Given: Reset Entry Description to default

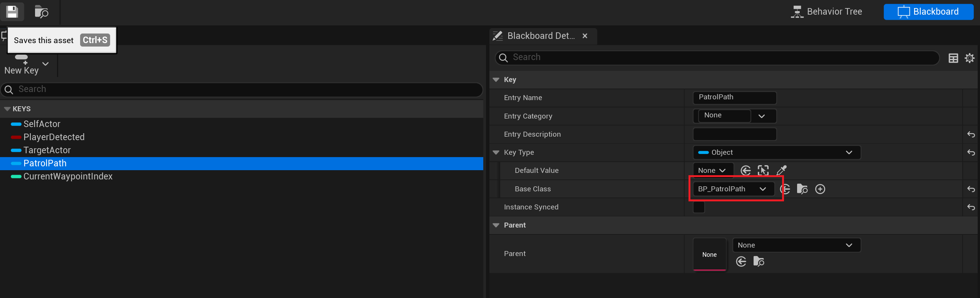Looking at the screenshot, I should click(x=971, y=134).
